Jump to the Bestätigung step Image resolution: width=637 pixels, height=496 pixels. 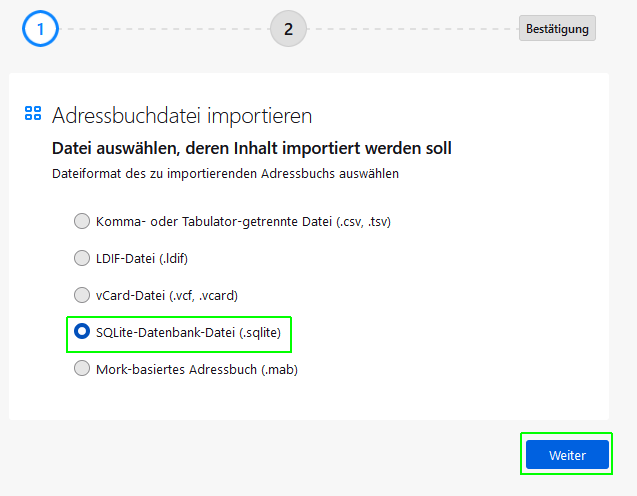[x=557, y=28]
